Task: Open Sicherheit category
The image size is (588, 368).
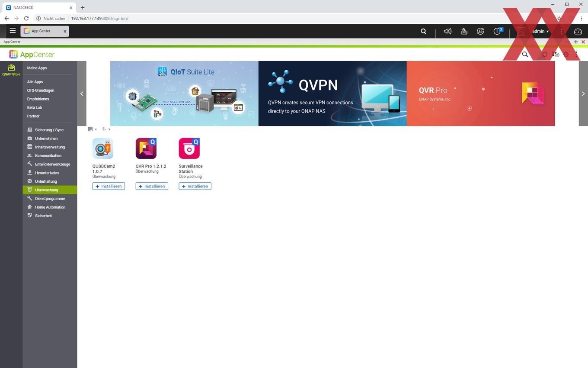Action: (x=50, y=216)
